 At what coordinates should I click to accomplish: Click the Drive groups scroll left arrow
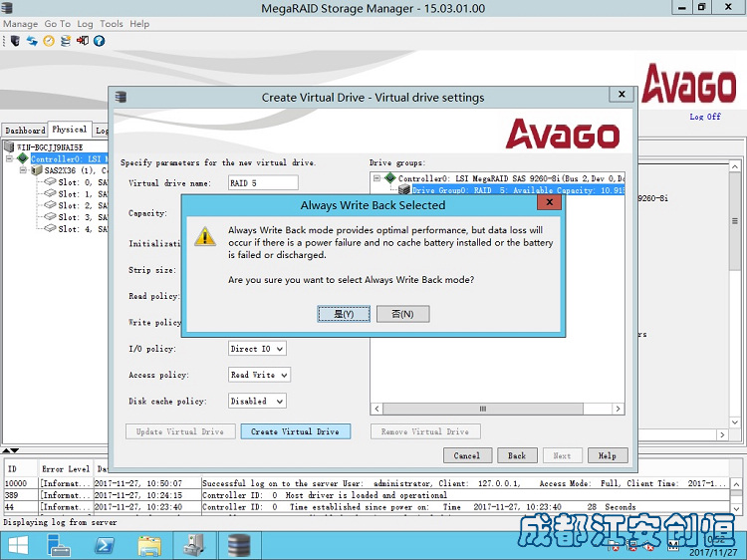(x=376, y=409)
